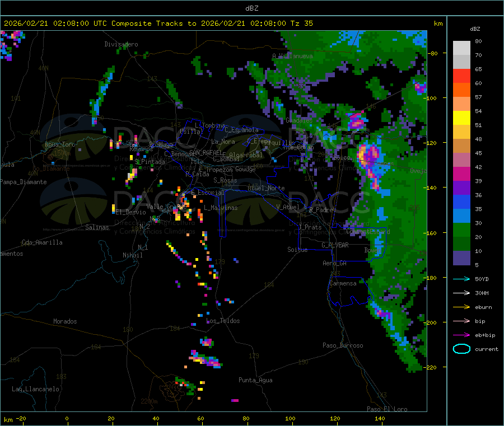This screenshot has width=504, height=426.
Task: Click the cyan 'current' ellipse symbol
Action: click(461, 349)
